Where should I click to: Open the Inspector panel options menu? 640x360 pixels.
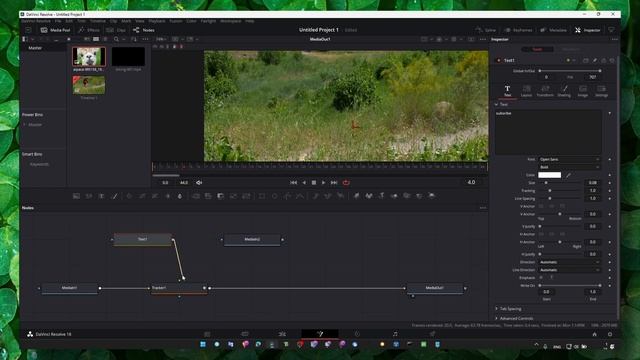pyautogui.click(x=615, y=39)
